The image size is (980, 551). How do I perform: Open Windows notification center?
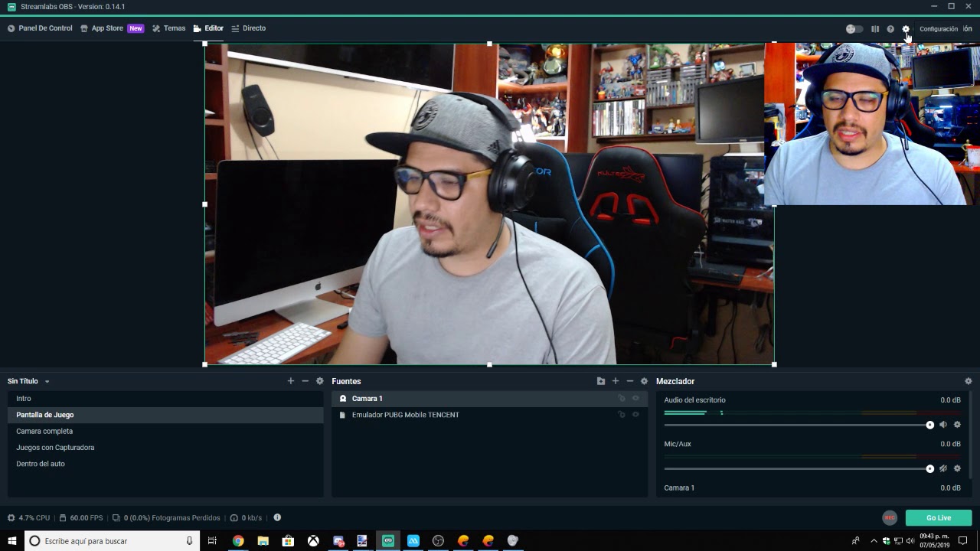pyautogui.click(x=963, y=541)
